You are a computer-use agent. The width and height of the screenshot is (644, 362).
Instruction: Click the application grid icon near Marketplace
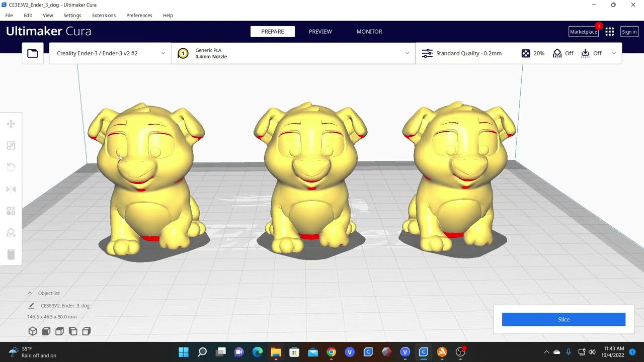610,32
